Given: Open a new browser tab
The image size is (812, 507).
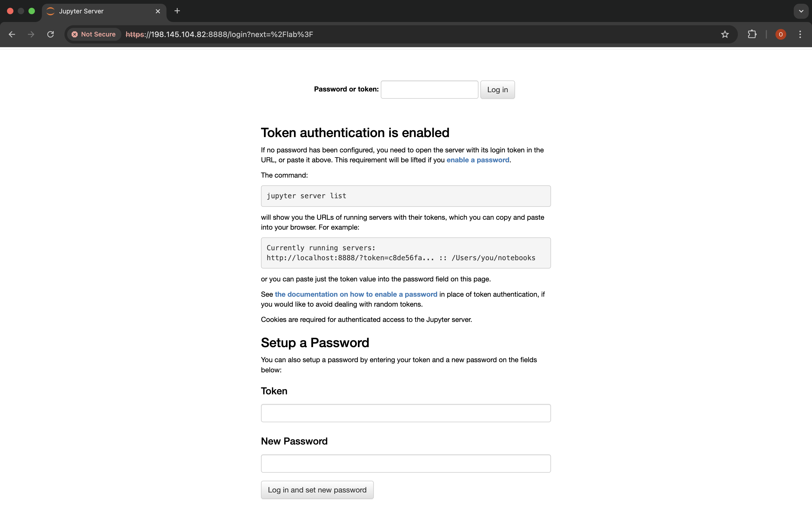Looking at the screenshot, I should pyautogui.click(x=177, y=11).
